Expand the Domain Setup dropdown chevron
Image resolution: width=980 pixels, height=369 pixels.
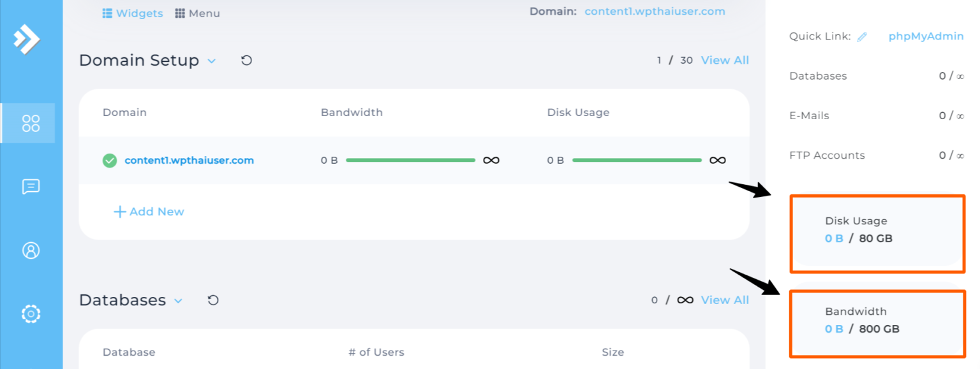click(x=212, y=61)
